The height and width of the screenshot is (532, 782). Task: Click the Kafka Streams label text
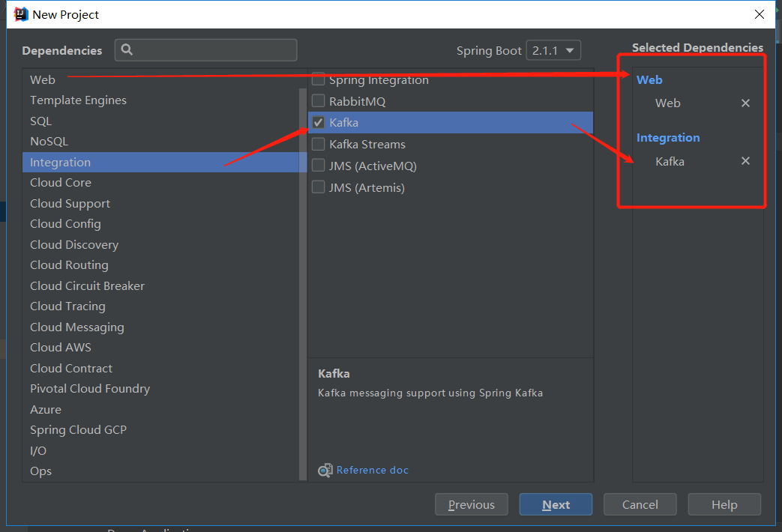367,145
